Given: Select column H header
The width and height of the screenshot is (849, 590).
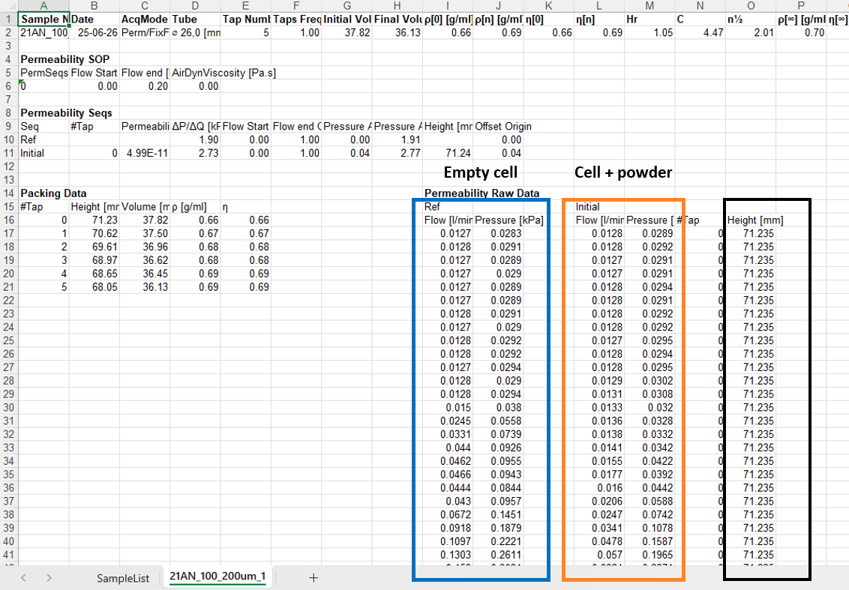Looking at the screenshot, I should coord(397,6).
